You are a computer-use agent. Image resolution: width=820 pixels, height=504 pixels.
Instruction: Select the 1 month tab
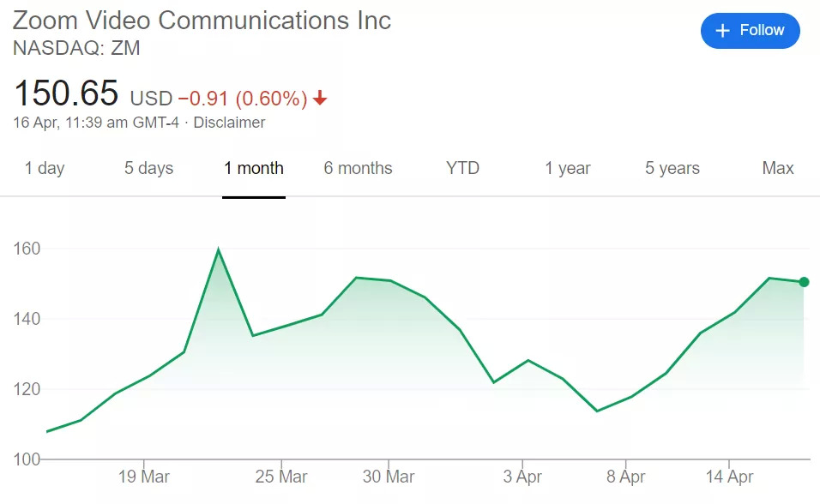pos(254,169)
